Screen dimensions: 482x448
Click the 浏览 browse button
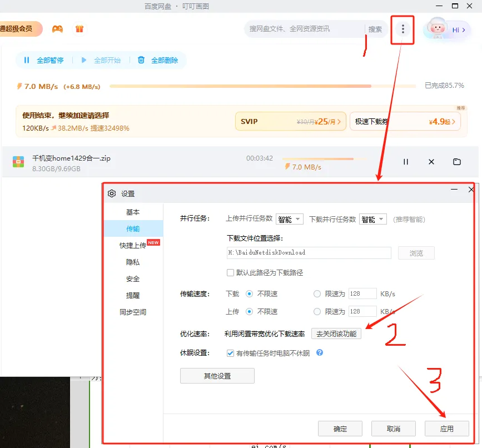click(416, 253)
